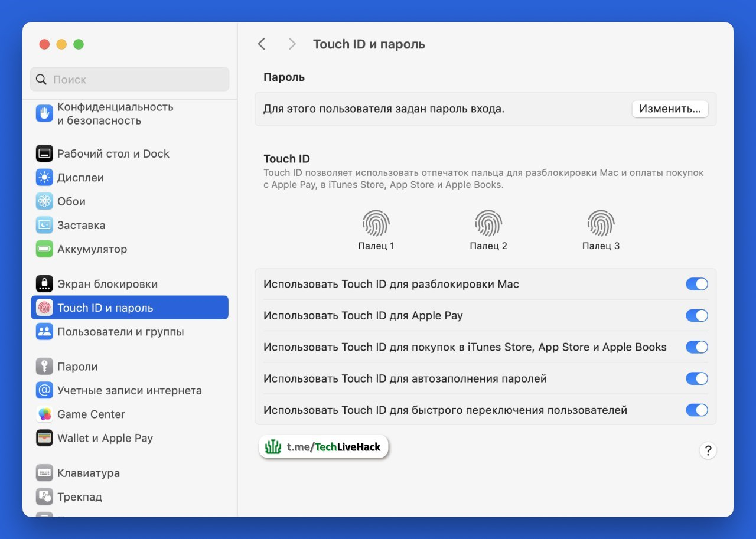756x539 pixels.
Task: Toggle Touch ID for Apple Pay
Action: point(697,315)
